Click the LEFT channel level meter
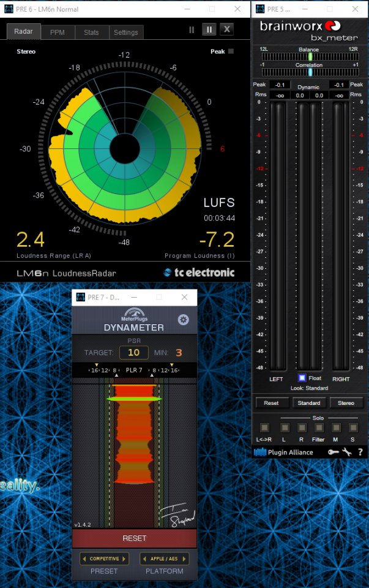This screenshot has height=588, width=369. click(278, 235)
